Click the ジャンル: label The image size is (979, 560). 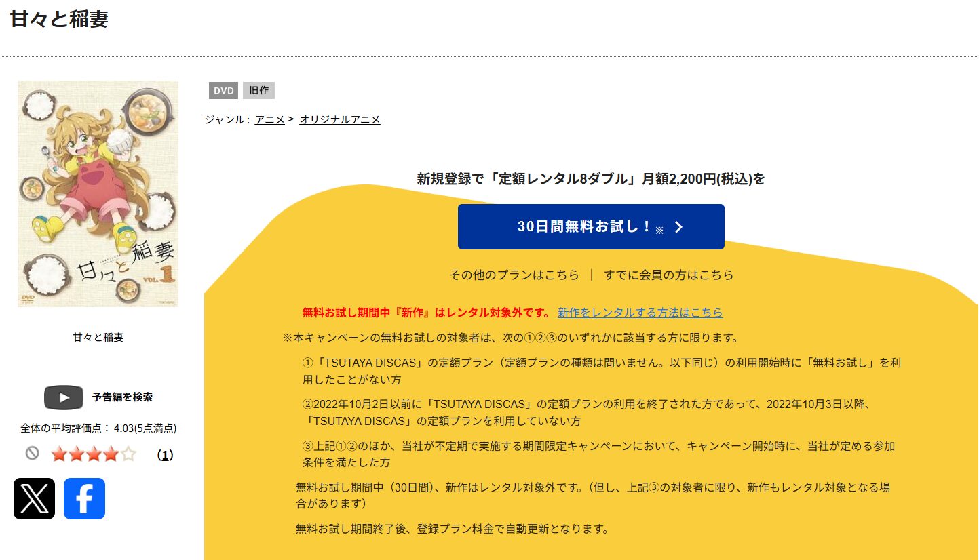[228, 119]
